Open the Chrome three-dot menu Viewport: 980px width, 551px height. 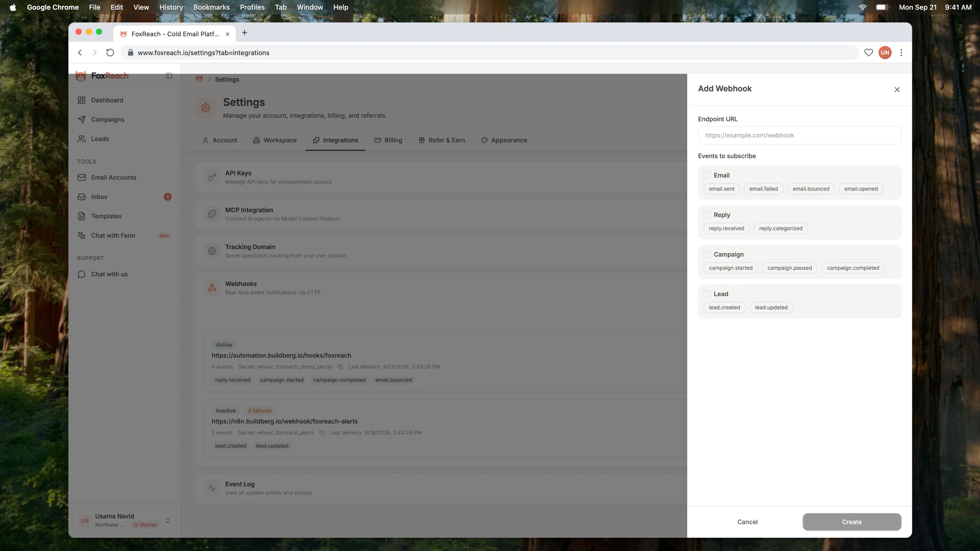(901, 52)
